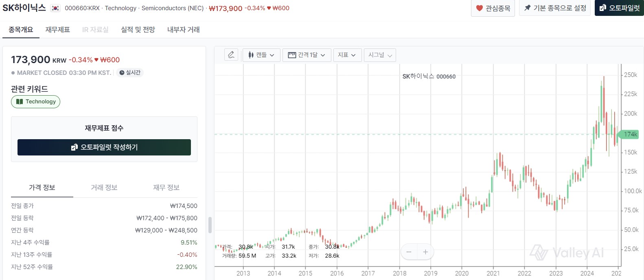Select the Technology keyword tag

click(36, 102)
